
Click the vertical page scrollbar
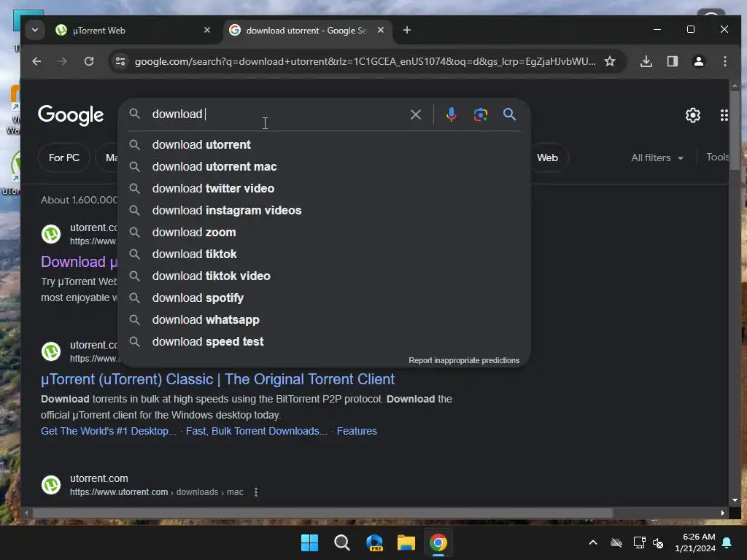[735, 130]
